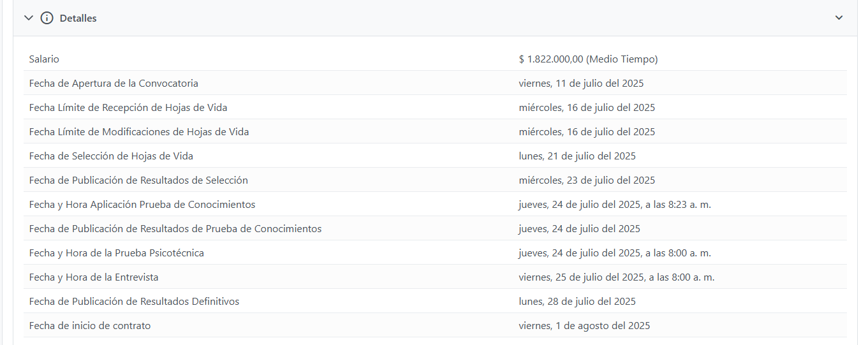
Task: Click Fecha y Hora de la Entrevista label
Action: pyautogui.click(x=94, y=277)
